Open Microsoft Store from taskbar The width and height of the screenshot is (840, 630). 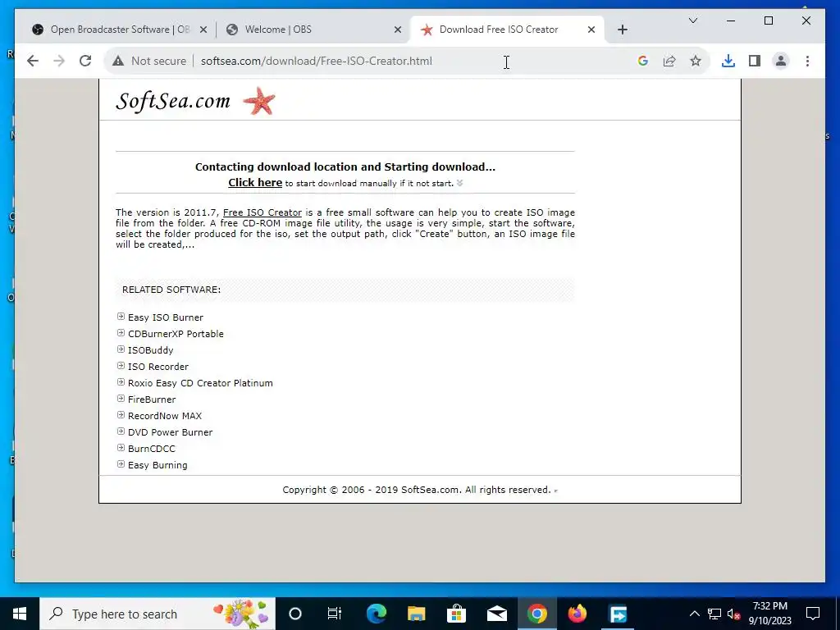click(x=456, y=614)
